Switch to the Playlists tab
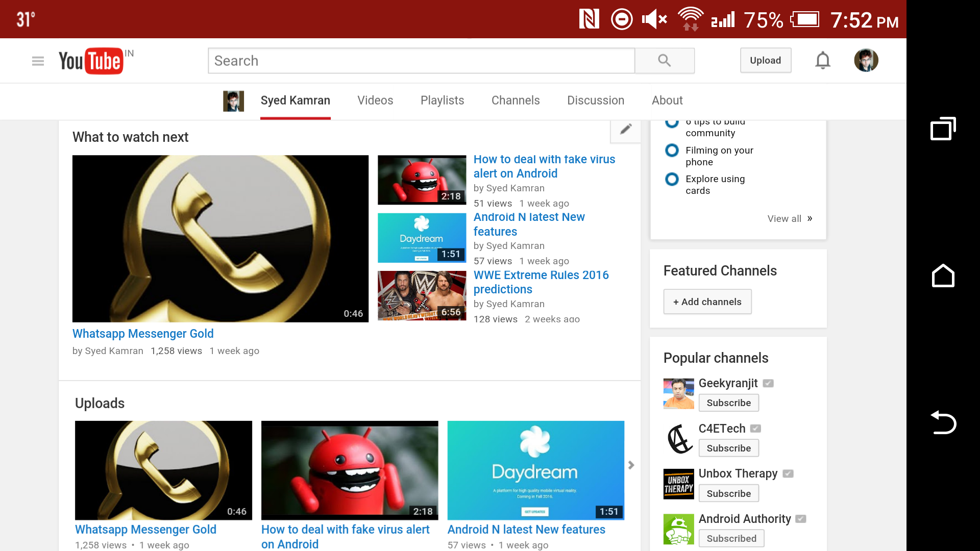 pyautogui.click(x=442, y=101)
